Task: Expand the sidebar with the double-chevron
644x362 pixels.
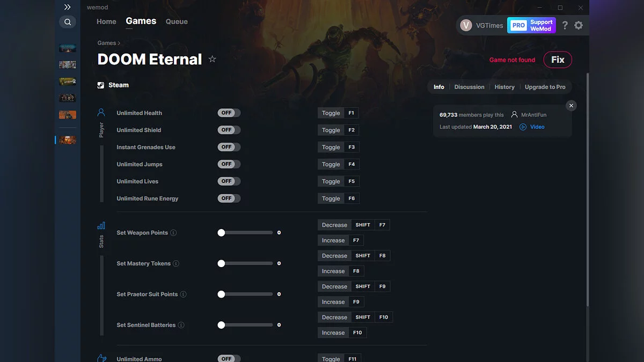Action: (x=68, y=7)
